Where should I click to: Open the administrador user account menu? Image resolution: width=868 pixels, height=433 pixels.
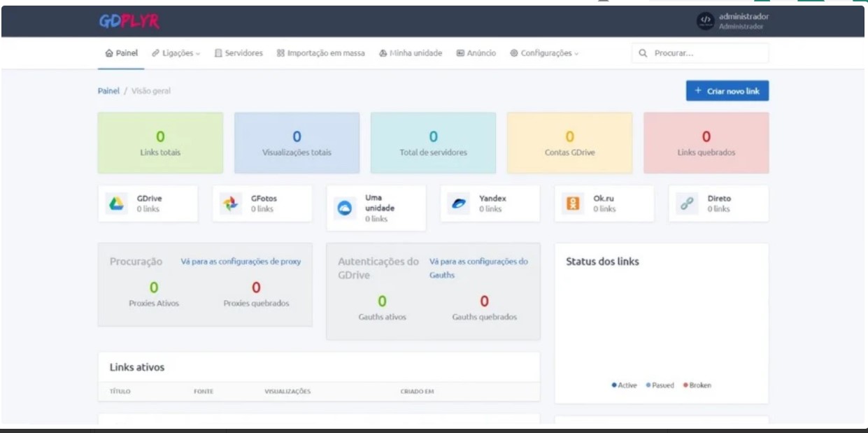(x=743, y=22)
